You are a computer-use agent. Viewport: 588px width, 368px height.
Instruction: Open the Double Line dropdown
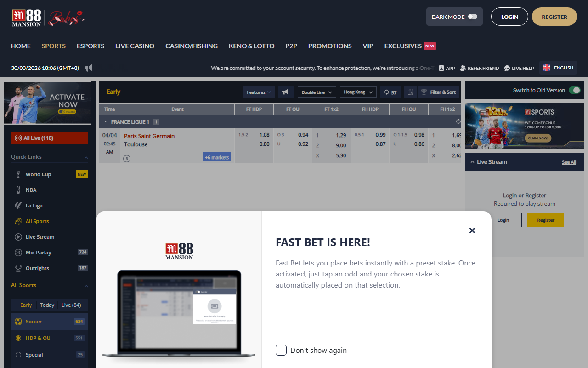317,92
